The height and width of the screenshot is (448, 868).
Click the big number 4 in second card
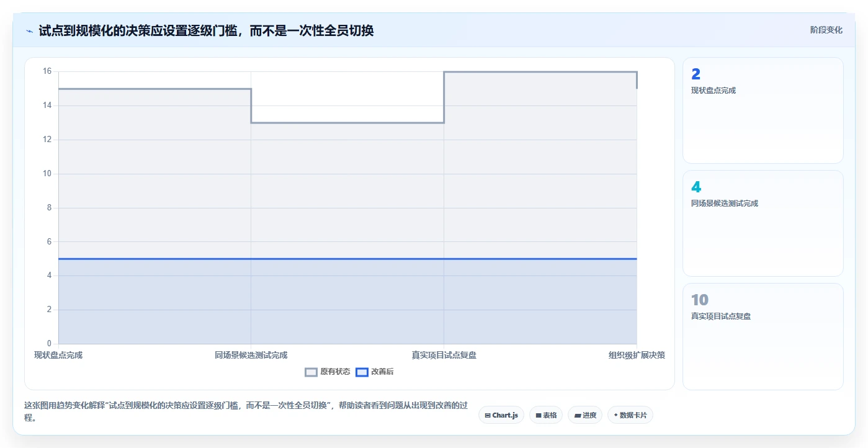click(x=696, y=187)
